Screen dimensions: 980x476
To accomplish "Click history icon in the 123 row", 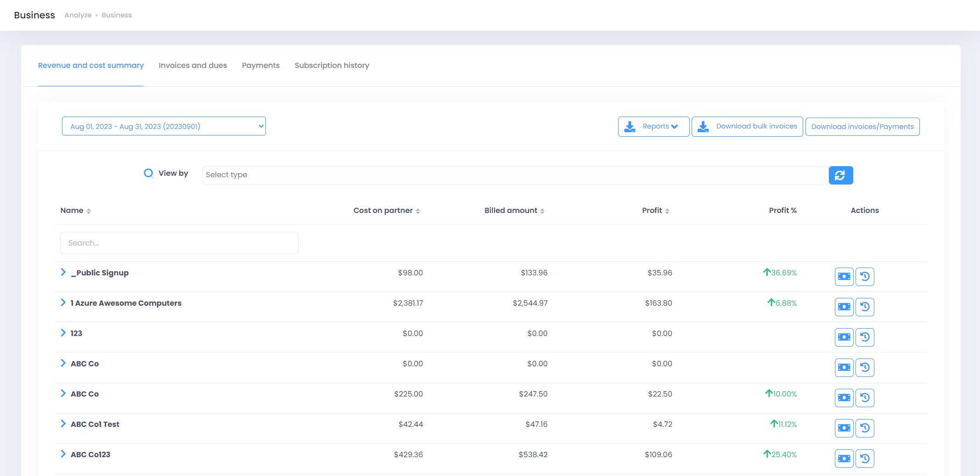I will coord(865,337).
